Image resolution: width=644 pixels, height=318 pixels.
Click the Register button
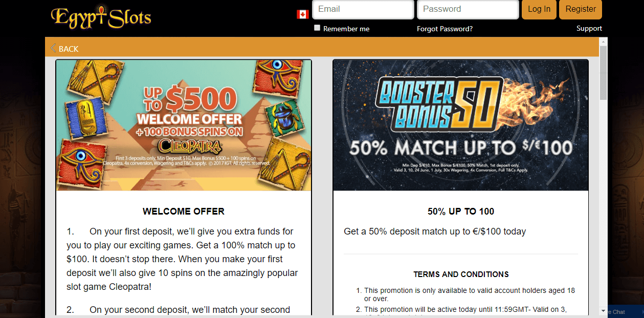581,9
